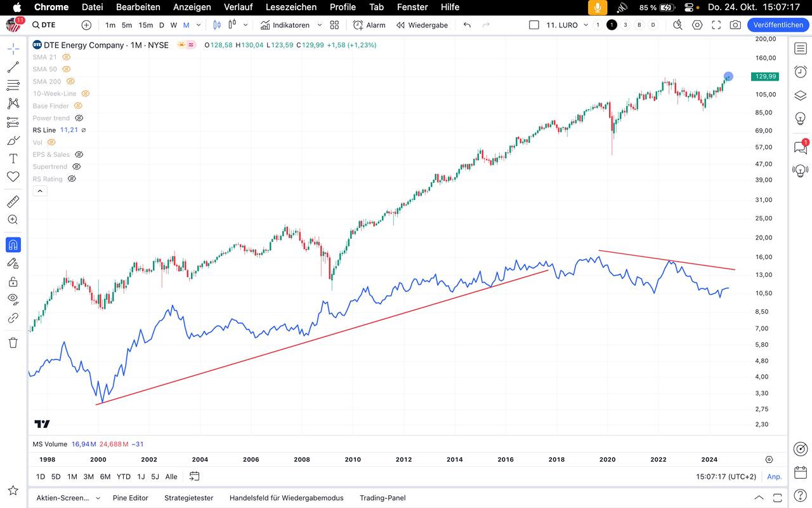Screen dimensions: 812x508
Task: Take a chart snapshot with camera icon
Action: pyautogui.click(x=735, y=25)
